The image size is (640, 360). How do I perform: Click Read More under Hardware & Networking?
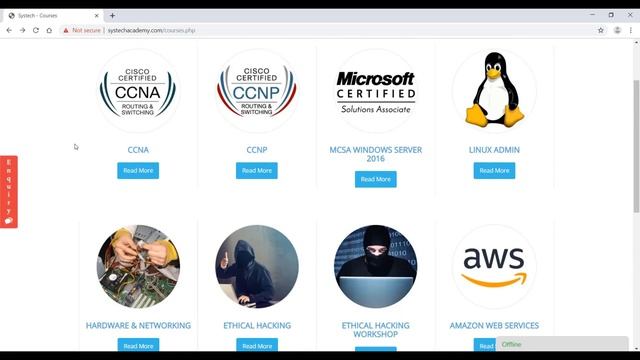click(138, 345)
